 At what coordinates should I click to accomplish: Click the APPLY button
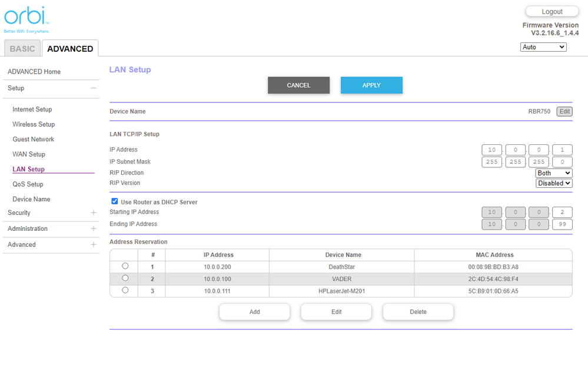pyautogui.click(x=371, y=85)
